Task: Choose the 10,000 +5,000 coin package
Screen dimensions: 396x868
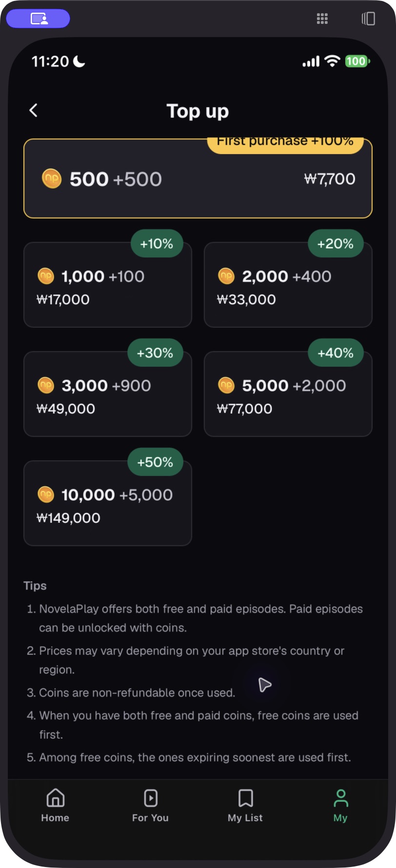Action: pos(108,503)
